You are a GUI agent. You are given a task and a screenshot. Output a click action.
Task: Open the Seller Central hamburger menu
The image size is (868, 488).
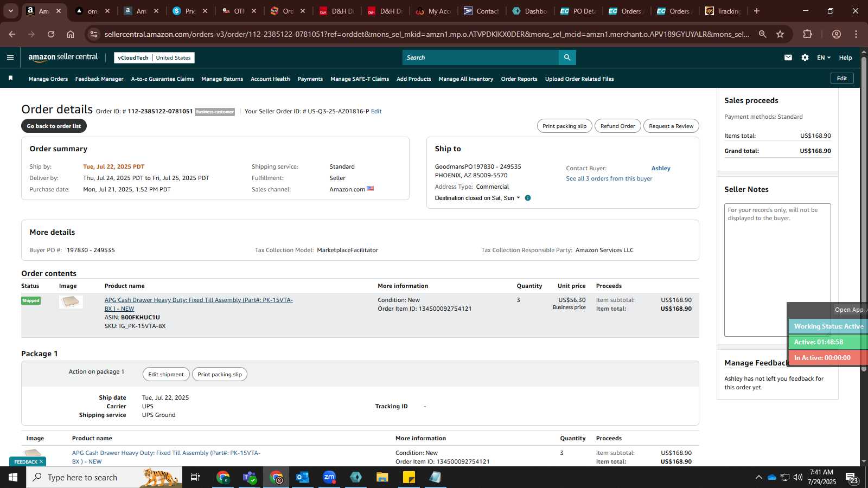click(x=10, y=57)
